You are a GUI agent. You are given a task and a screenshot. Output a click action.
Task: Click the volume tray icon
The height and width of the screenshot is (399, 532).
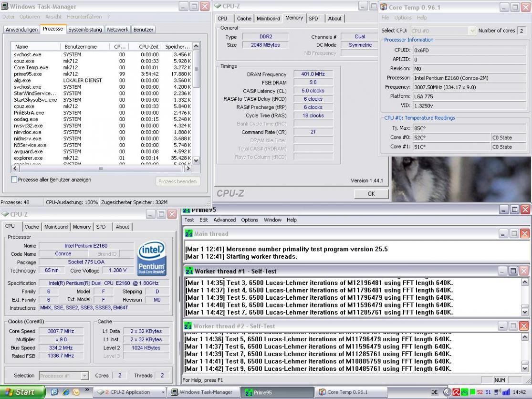click(497, 392)
